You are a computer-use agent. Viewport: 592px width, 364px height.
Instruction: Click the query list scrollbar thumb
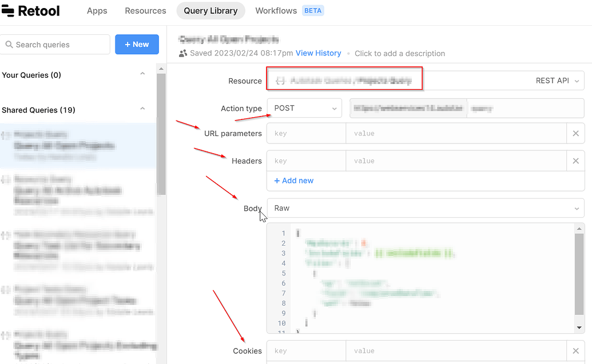pyautogui.click(x=161, y=134)
